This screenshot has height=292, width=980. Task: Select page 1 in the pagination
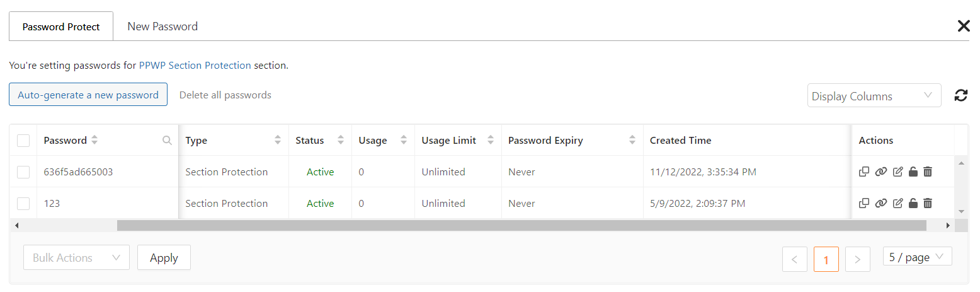click(x=826, y=259)
